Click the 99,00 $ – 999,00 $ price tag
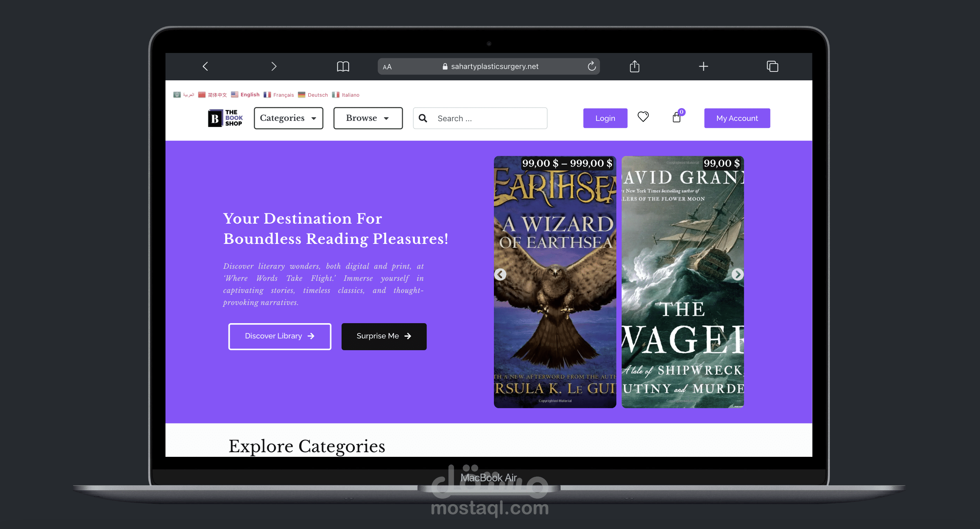Screen dimensions: 980x529 [567, 164]
